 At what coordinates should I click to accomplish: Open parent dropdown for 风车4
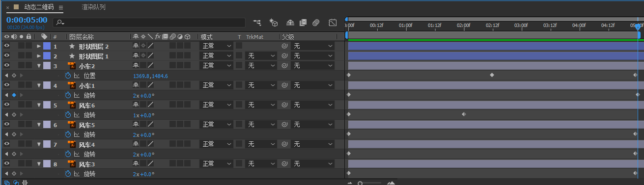[313, 144]
